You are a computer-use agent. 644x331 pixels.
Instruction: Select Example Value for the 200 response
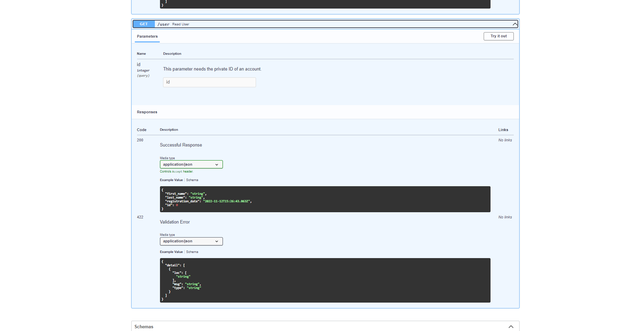171,180
